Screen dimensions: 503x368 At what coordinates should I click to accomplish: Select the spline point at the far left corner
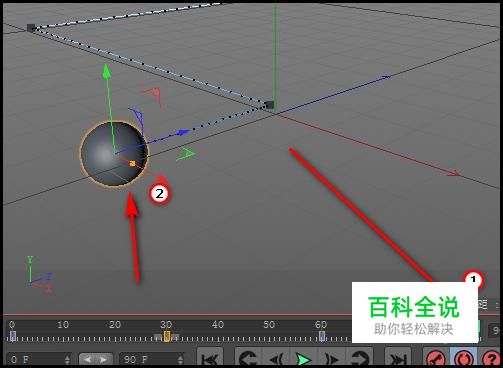pyautogui.click(x=31, y=28)
